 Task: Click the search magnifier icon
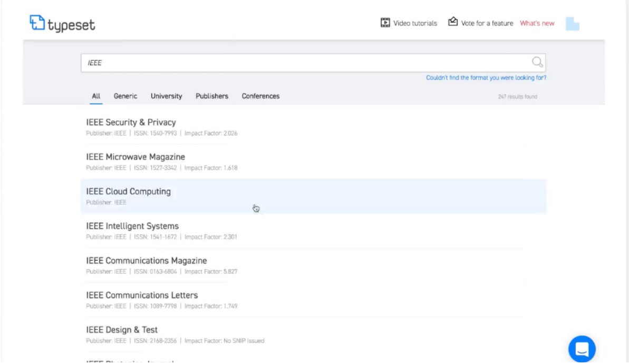(x=537, y=63)
